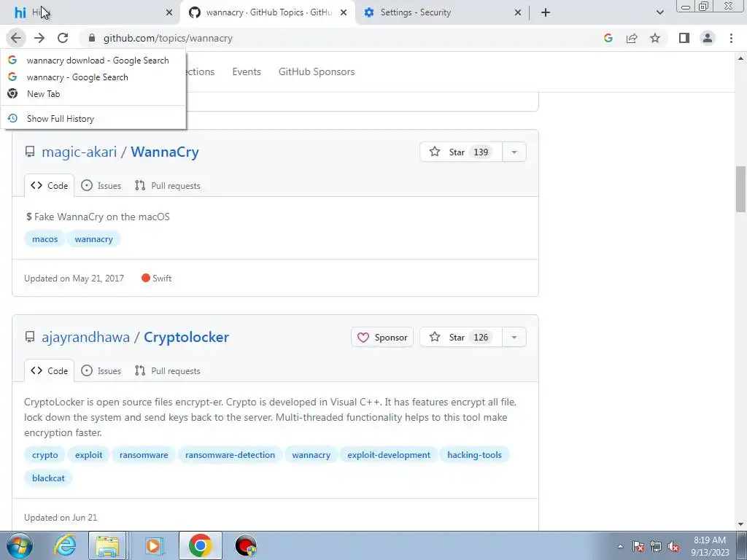Open Issues of ajayrandhawa/Cryptolocker
Screen dimensions: 747x560
101,371
